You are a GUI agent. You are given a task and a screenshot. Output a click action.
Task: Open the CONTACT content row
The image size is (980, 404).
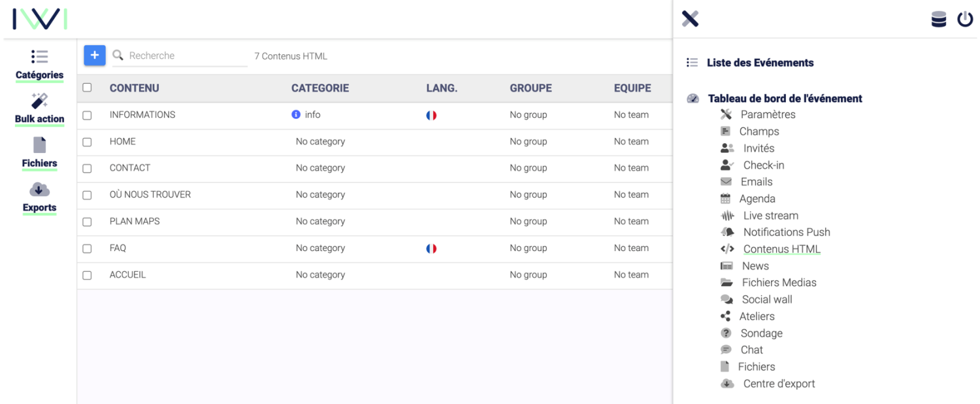[374, 168]
